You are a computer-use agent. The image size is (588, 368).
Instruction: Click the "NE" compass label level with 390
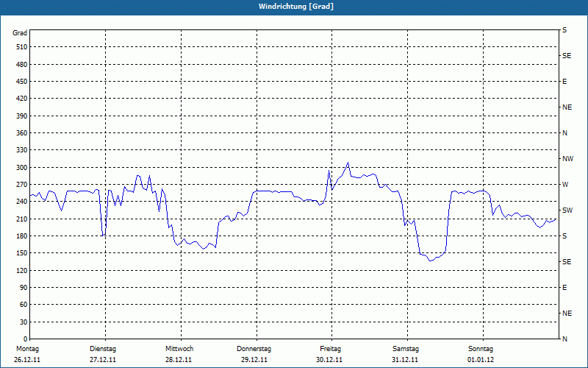[x=567, y=107]
